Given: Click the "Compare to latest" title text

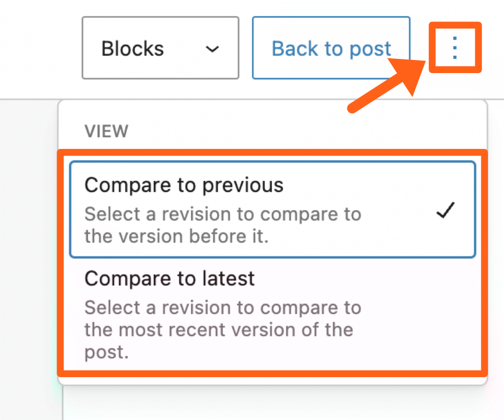Looking at the screenshot, I should (x=170, y=279).
